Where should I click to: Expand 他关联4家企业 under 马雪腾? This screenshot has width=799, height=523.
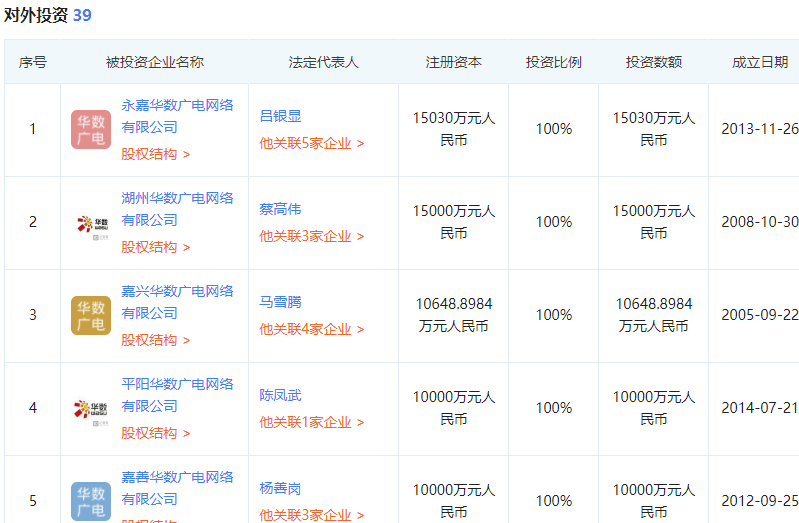point(311,329)
